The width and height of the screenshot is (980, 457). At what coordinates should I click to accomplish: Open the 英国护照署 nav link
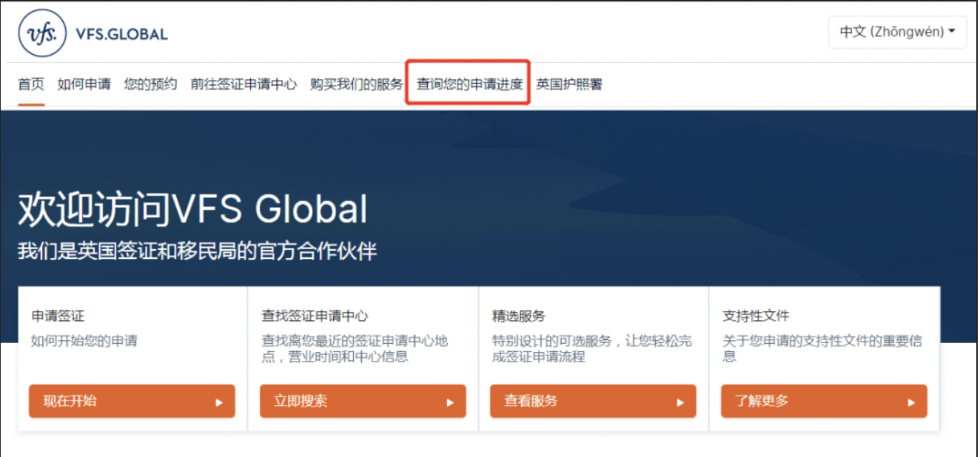click(x=569, y=84)
